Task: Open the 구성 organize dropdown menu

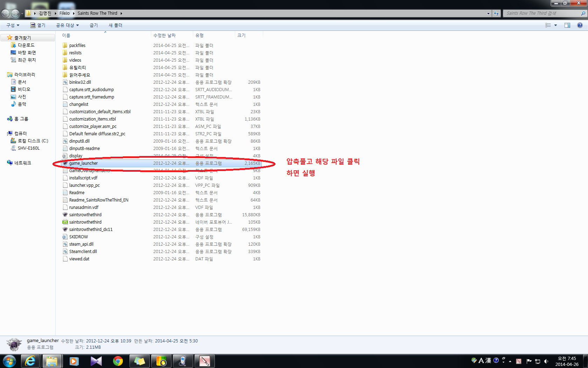Action: tap(13, 25)
